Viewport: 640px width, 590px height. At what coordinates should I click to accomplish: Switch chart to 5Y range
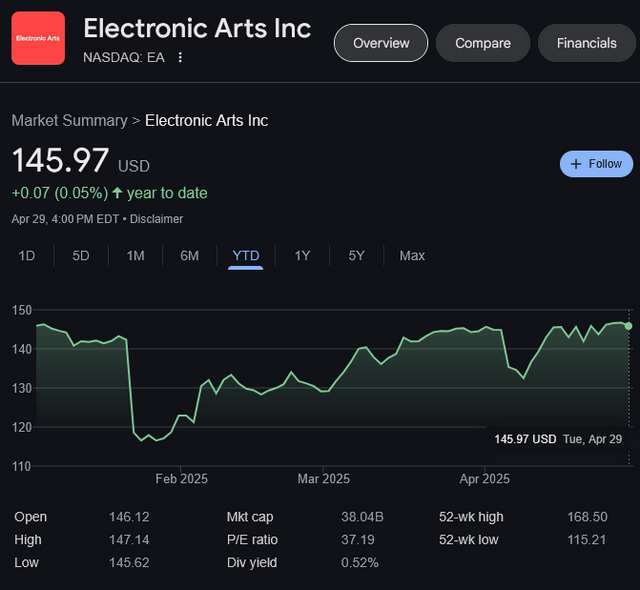(356, 256)
